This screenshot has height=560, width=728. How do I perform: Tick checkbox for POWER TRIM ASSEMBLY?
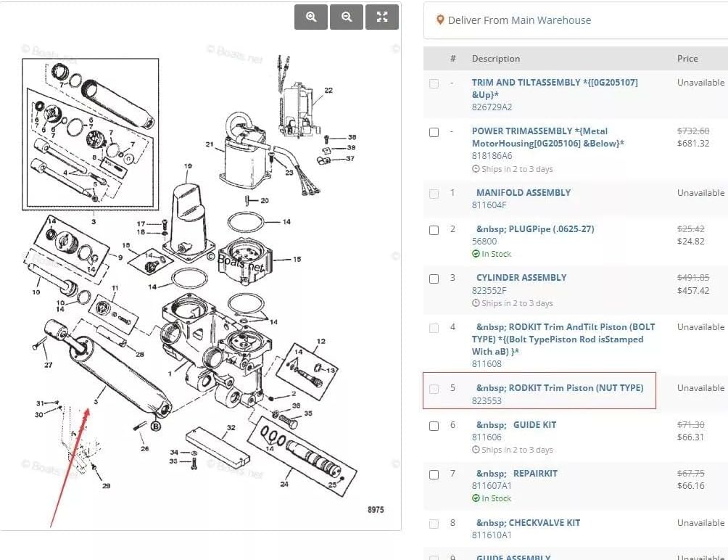434,132
